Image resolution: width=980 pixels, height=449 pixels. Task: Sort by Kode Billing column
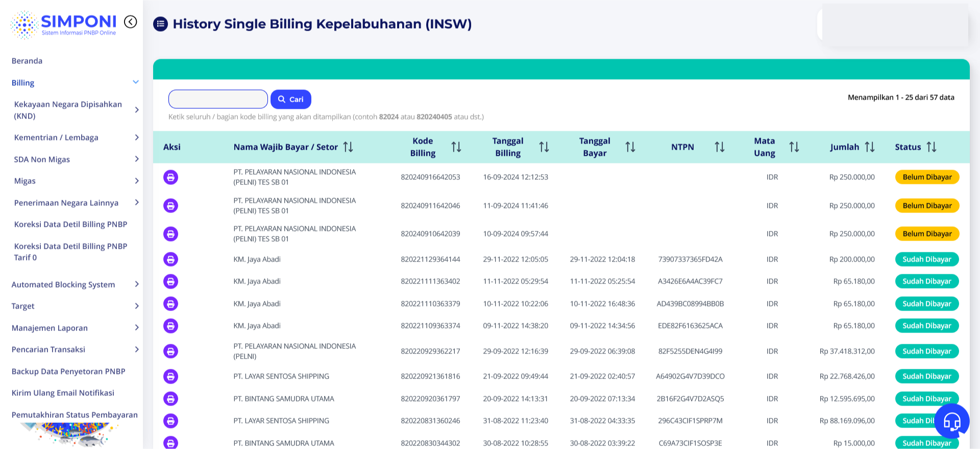(456, 147)
